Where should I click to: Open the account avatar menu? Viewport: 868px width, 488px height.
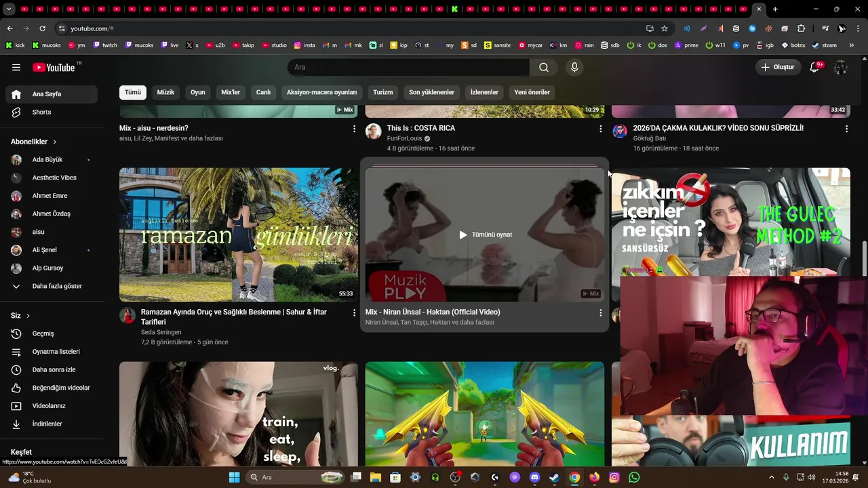840,67
